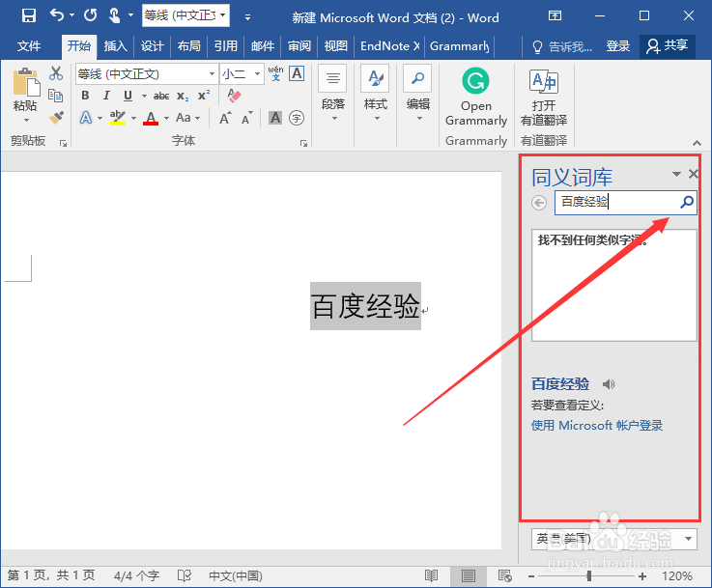Toggle Italic formatting
712x588 pixels.
tap(106, 96)
